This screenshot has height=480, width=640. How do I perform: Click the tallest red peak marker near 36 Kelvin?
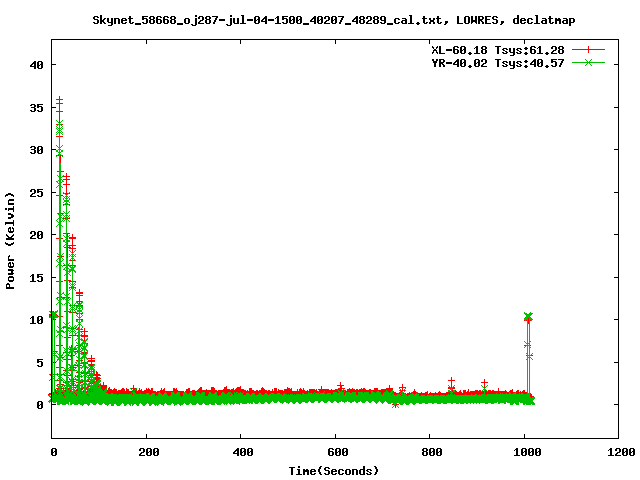coord(60,100)
